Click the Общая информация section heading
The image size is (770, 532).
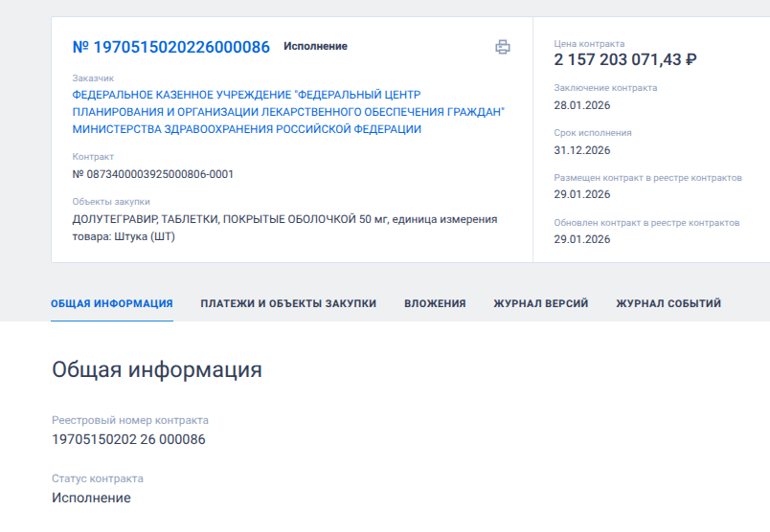click(x=156, y=370)
